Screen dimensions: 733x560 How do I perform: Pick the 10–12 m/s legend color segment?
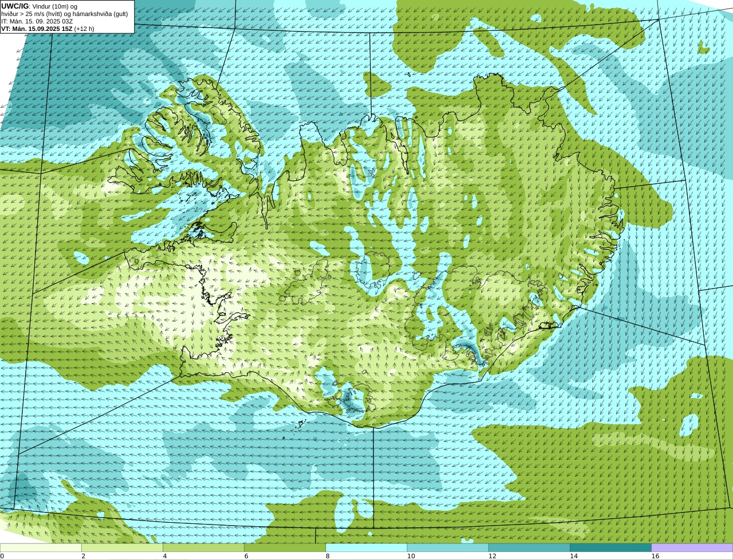pos(448,547)
